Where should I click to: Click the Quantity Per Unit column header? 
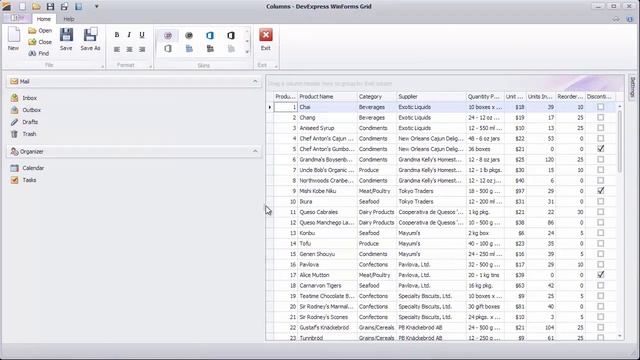point(485,97)
